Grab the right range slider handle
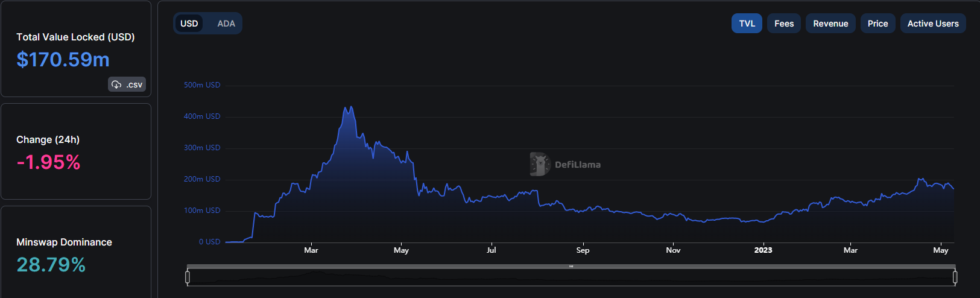 (x=955, y=277)
